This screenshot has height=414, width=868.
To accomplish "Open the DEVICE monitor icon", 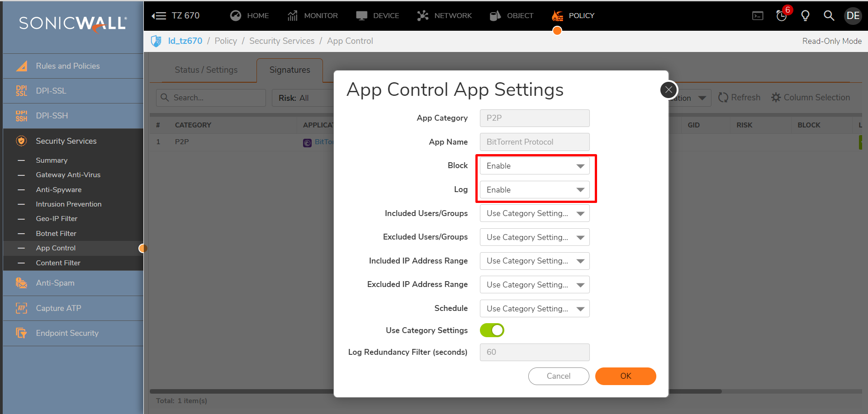I will click(361, 16).
